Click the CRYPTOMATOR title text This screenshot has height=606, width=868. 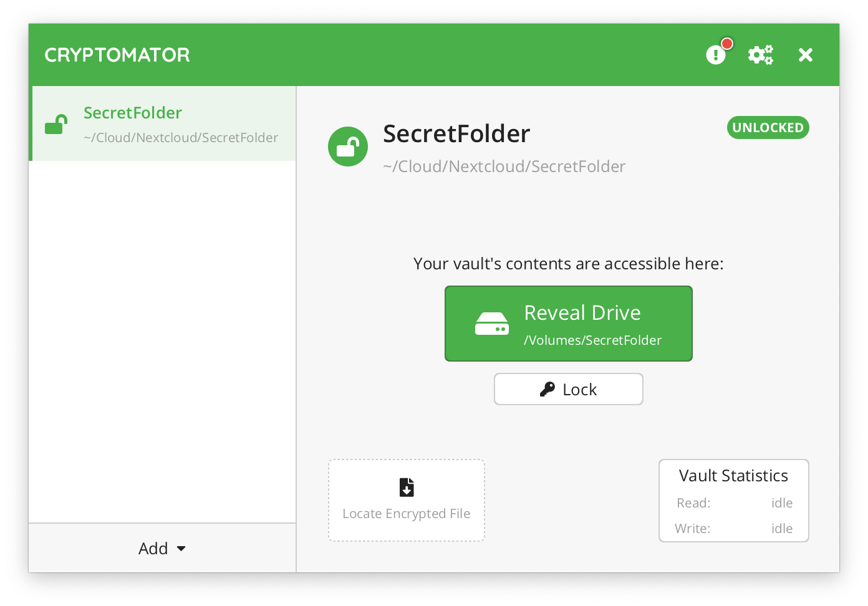pyautogui.click(x=117, y=55)
